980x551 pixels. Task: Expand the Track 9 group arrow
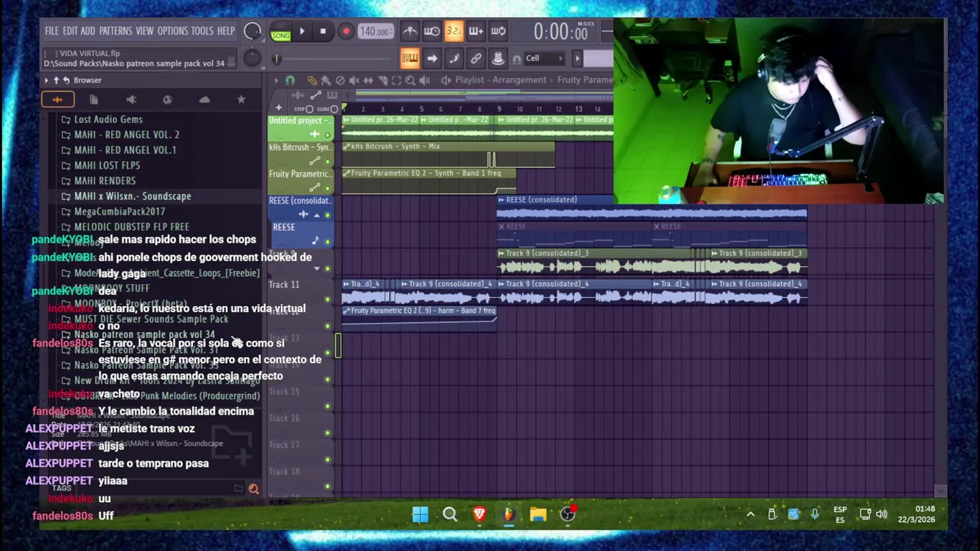(316, 269)
